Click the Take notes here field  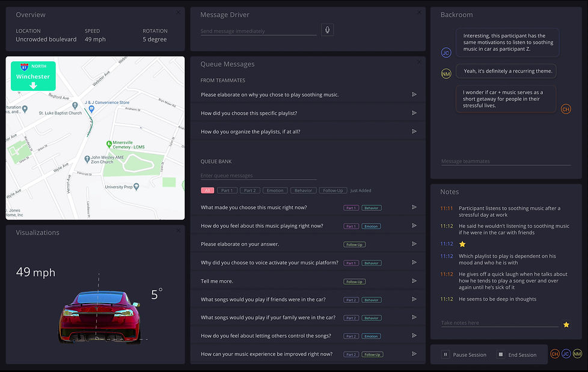(500, 323)
